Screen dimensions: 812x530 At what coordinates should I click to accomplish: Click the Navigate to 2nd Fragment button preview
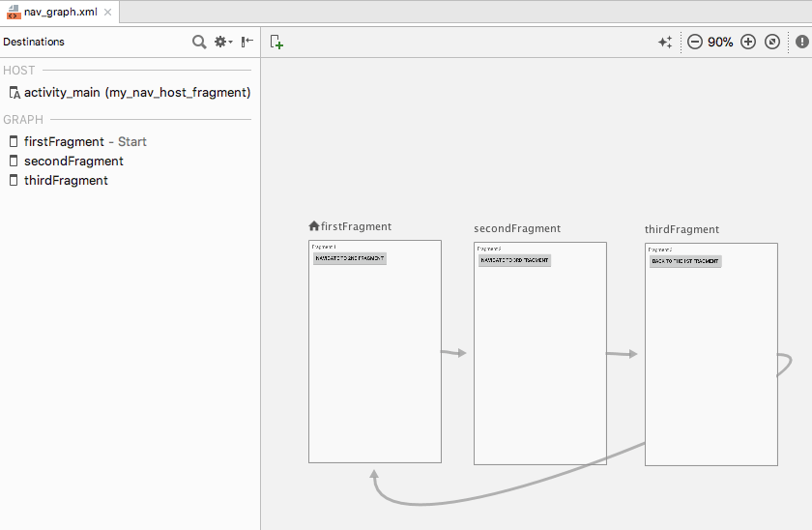point(350,258)
